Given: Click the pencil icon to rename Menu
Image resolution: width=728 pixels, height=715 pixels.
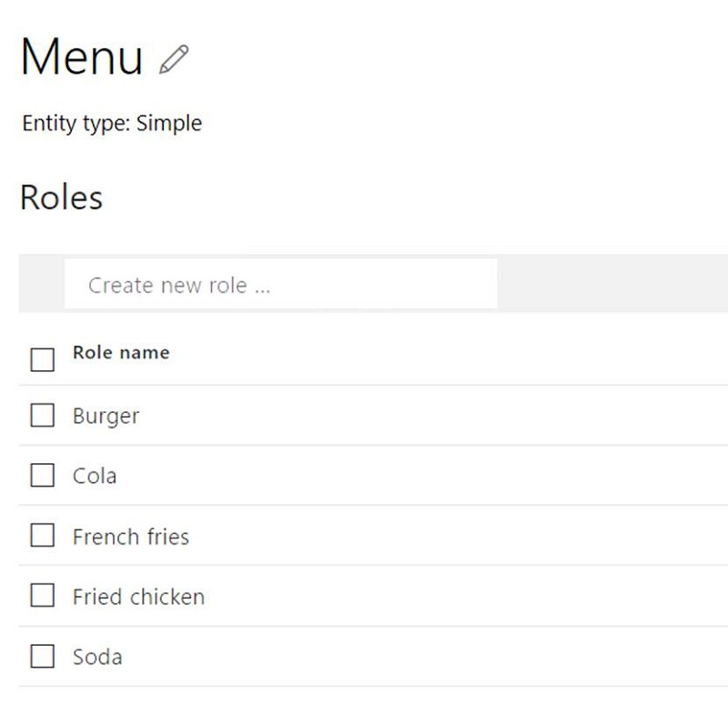Looking at the screenshot, I should point(174,59).
